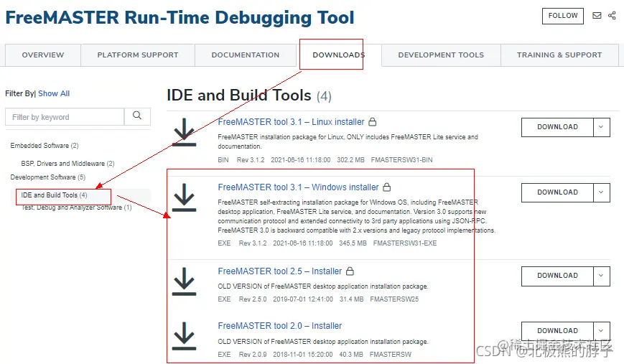
Task: Download FreeMASTER tool 2.0 installer
Action: (x=557, y=330)
